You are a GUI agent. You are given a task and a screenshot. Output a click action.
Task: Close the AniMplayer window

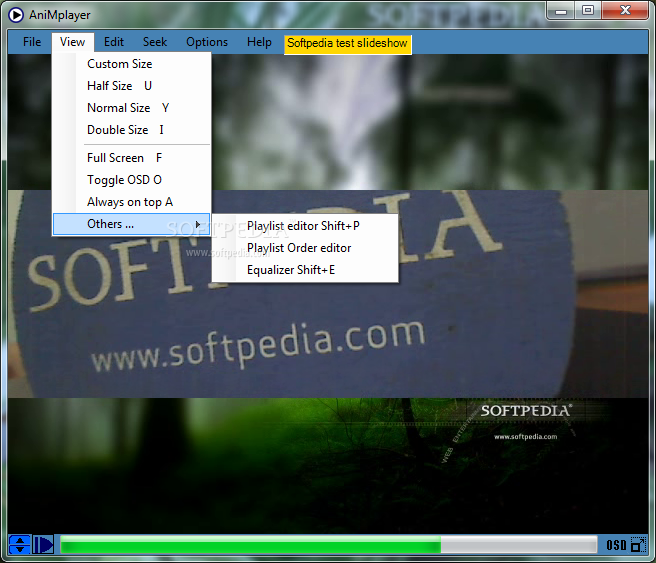(625, 10)
